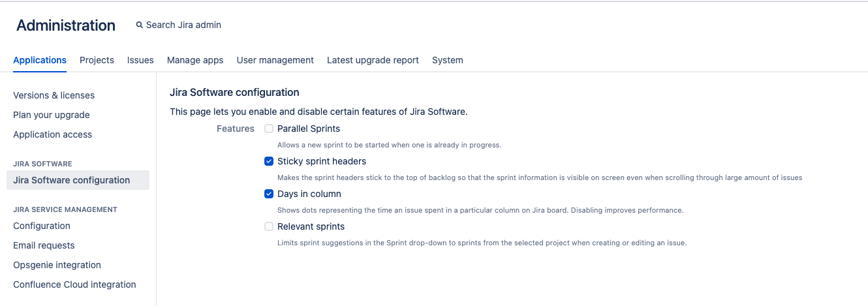868x306 pixels.
Task: Open the Manage apps tab
Action: (x=195, y=60)
